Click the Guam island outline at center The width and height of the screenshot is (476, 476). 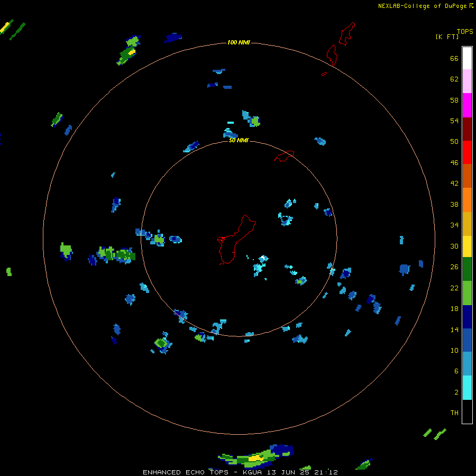pyautogui.click(x=236, y=240)
